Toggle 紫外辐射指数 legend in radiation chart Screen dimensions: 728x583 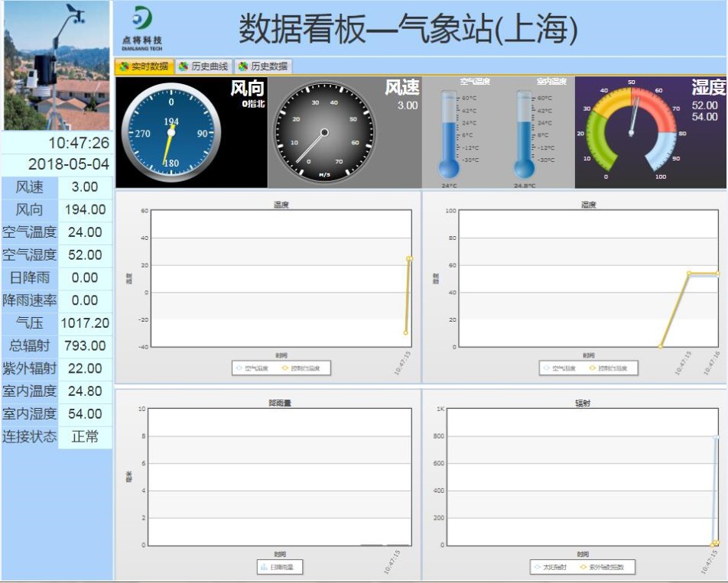coord(601,567)
